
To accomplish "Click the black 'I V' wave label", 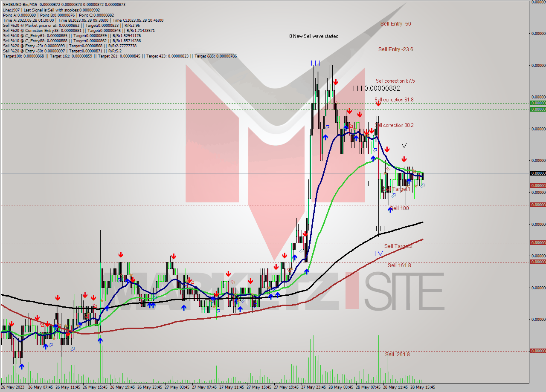I will coord(402,146).
